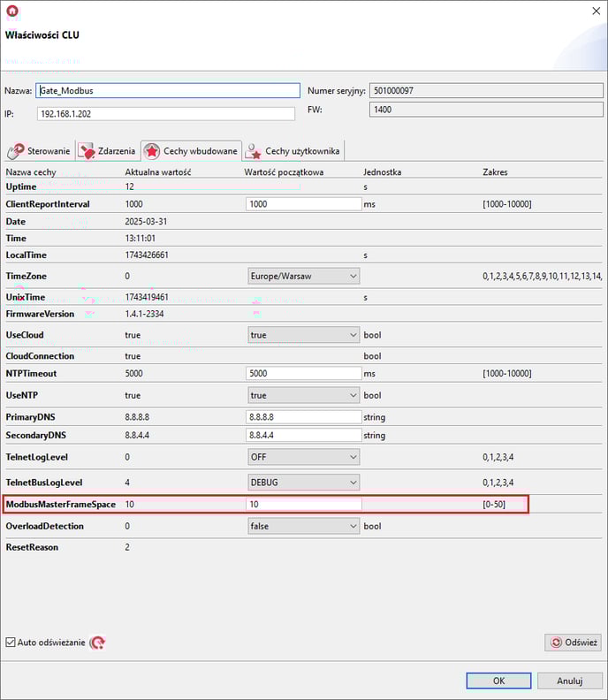Image resolution: width=608 pixels, height=700 pixels.
Task: Click the Wartość początkowa column header
Action: tap(284, 171)
